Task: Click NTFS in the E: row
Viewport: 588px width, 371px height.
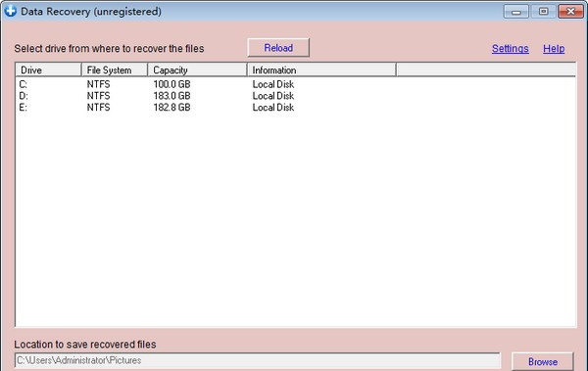Action: click(98, 108)
